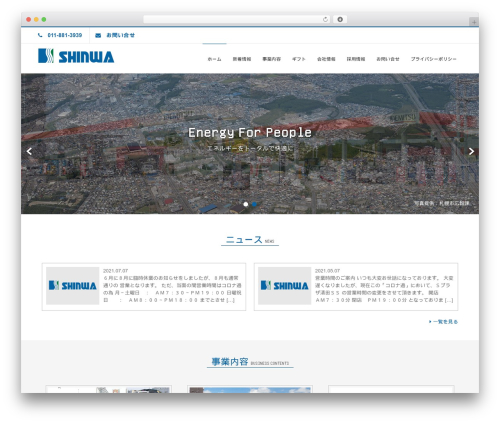Viewport: 500px width, 423px height.
Task: Click the エネルギーをトータルで快適に slide subtitle
Action: [250, 148]
